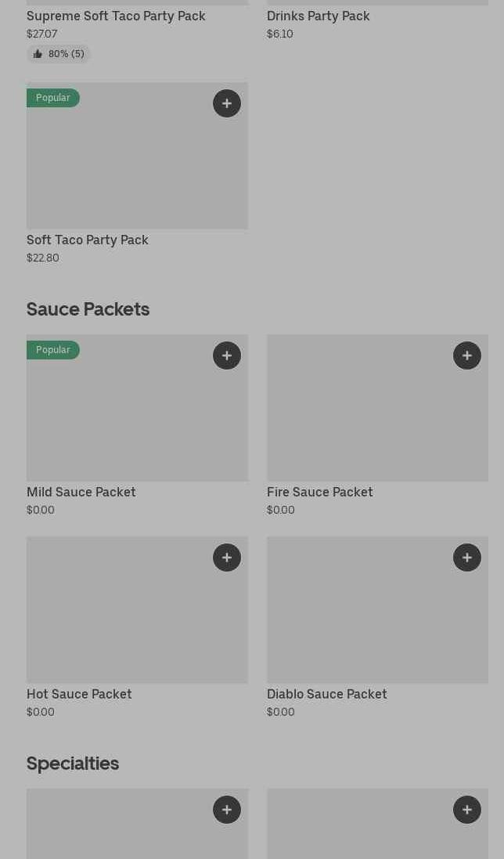Open Hot Sauce Packet details

point(79,694)
